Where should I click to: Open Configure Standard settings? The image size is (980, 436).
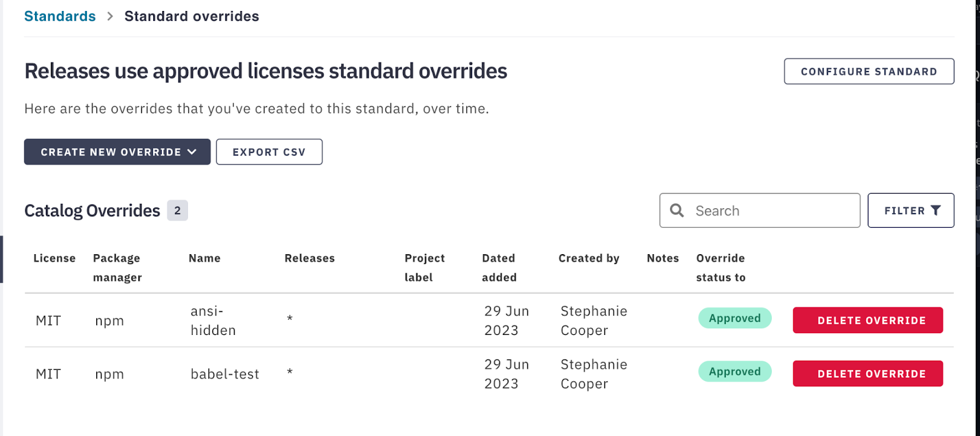point(869,72)
